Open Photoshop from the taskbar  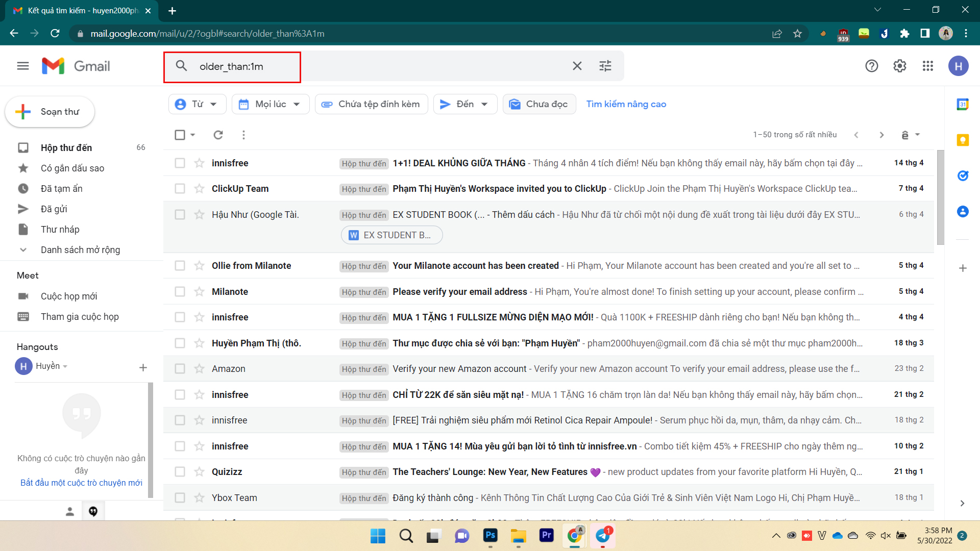click(490, 536)
